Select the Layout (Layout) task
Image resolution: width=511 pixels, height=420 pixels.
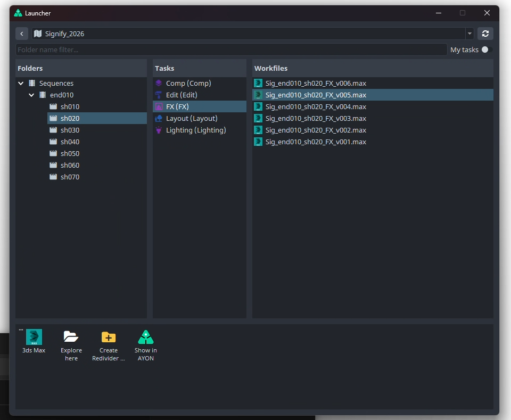click(x=200, y=118)
